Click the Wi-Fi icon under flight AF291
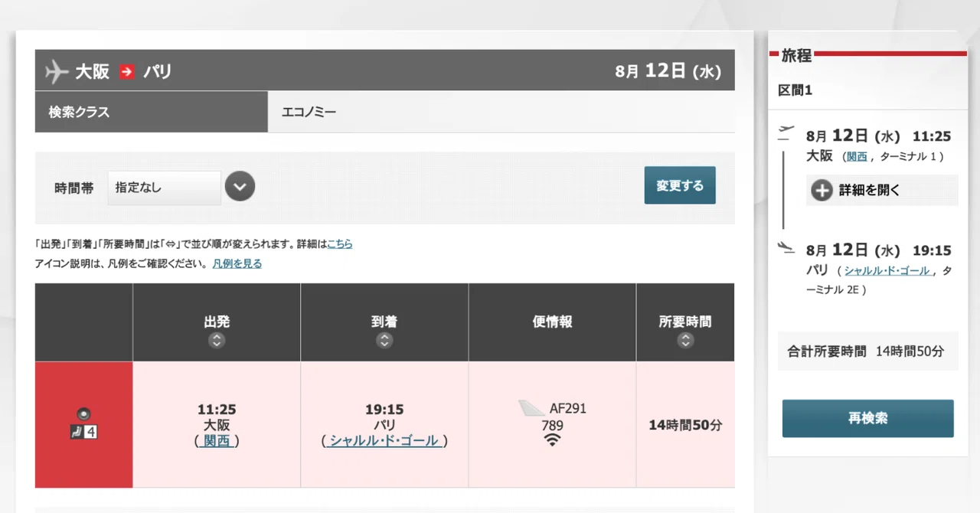 [552, 439]
